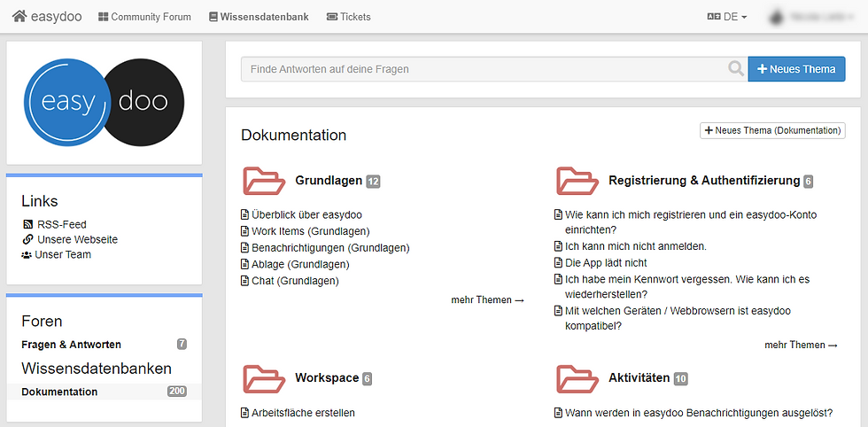Open article Überblick über easydoo
This screenshot has height=427, width=868.
(306, 215)
